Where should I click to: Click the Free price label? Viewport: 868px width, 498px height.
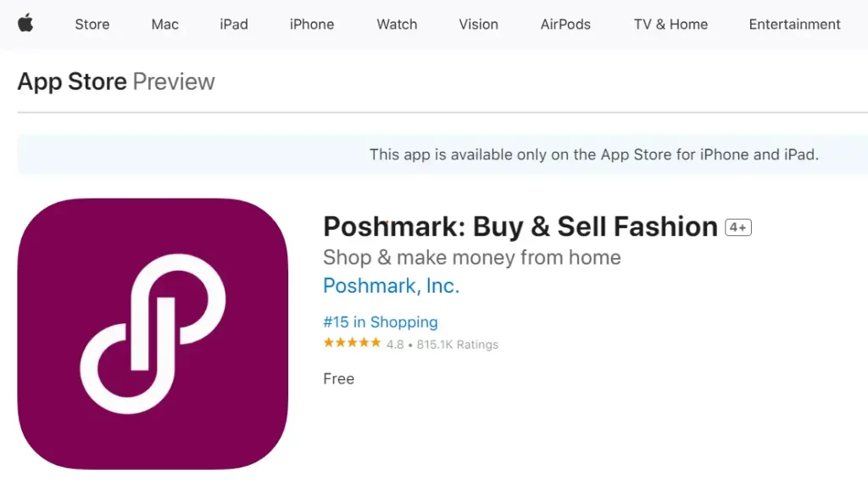pos(338,378)
